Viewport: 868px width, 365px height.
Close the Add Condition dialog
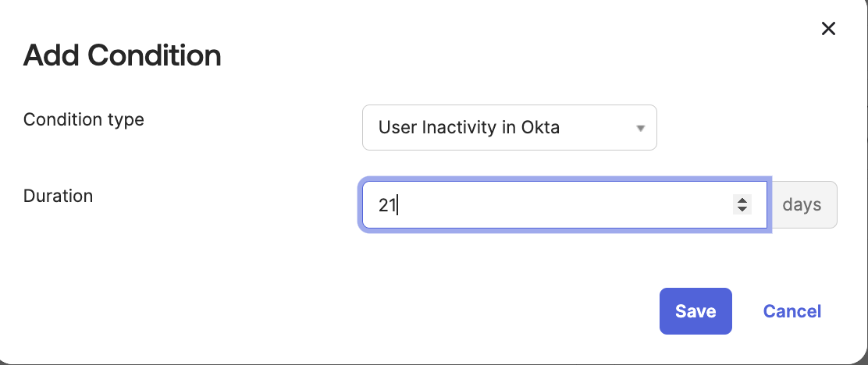tap(828, 29)
